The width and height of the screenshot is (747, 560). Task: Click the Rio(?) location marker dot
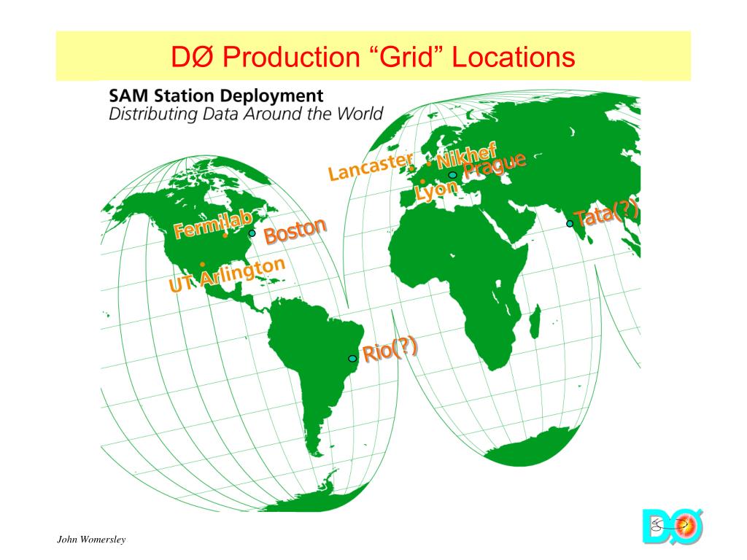(352, 358)
